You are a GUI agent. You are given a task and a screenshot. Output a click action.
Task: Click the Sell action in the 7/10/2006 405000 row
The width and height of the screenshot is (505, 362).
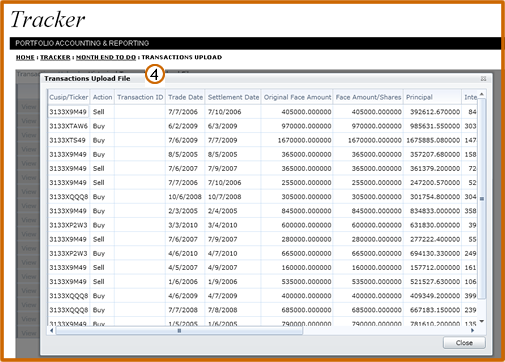(x=99, y=112)
